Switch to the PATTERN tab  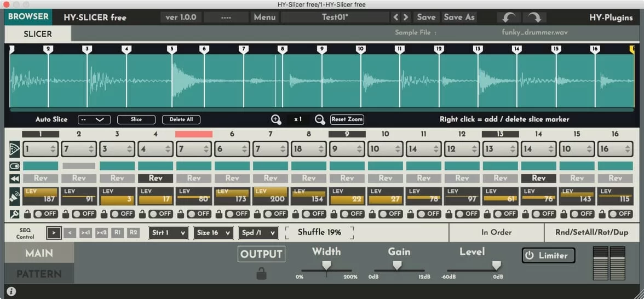pyautogui.click(x=39, y=274)
